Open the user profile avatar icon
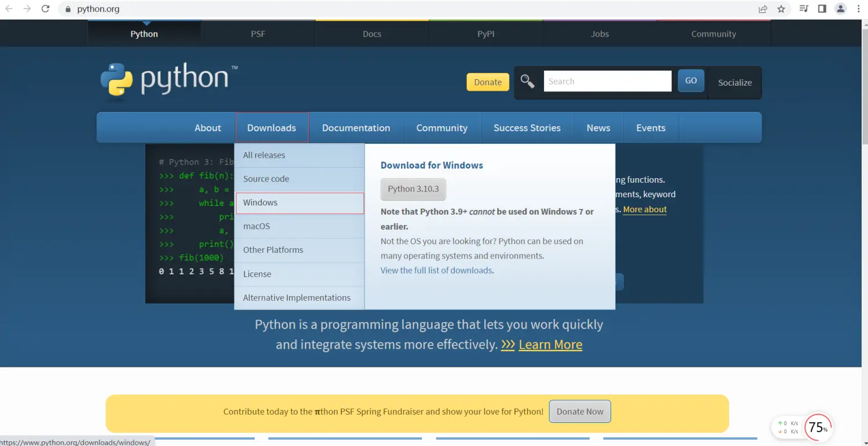Screen dimensions: 868x446 [841, 9]
